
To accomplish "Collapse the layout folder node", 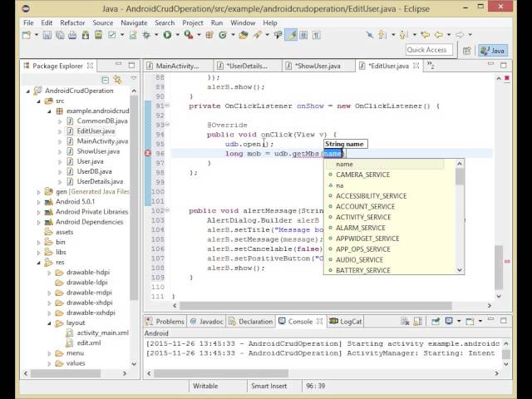I will tap(49, 323).
